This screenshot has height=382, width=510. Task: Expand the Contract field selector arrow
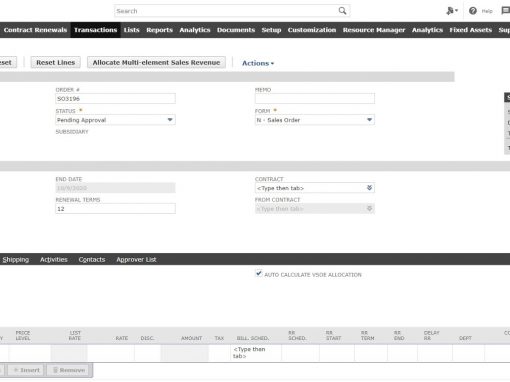(369, 188)
